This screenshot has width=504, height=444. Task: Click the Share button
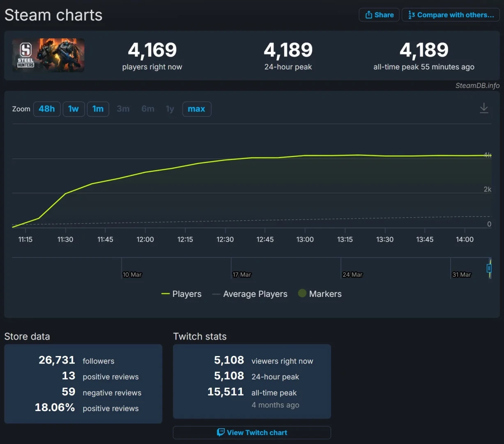tap(379, 15)
